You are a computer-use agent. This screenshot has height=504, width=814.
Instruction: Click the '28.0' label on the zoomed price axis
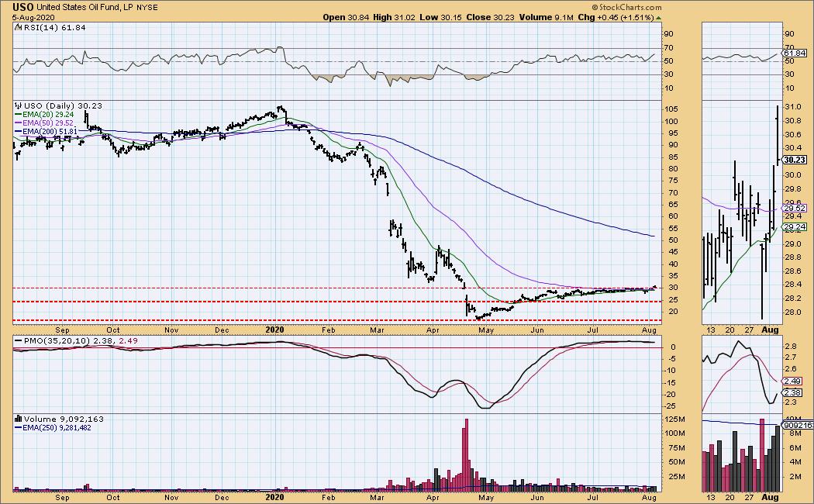click(x=792, y=312)
